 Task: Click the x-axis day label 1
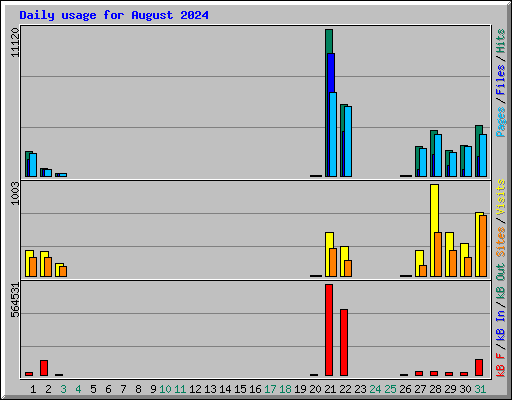33,389
